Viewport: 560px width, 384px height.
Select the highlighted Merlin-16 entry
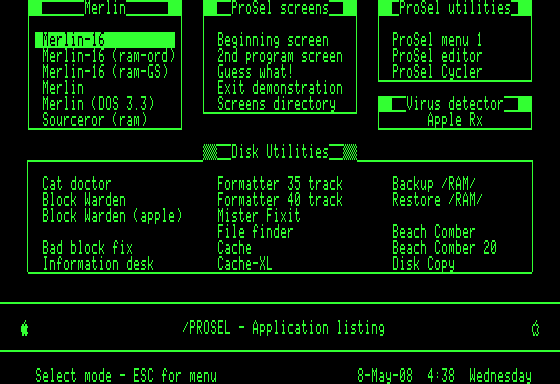(x=105, y=40)
